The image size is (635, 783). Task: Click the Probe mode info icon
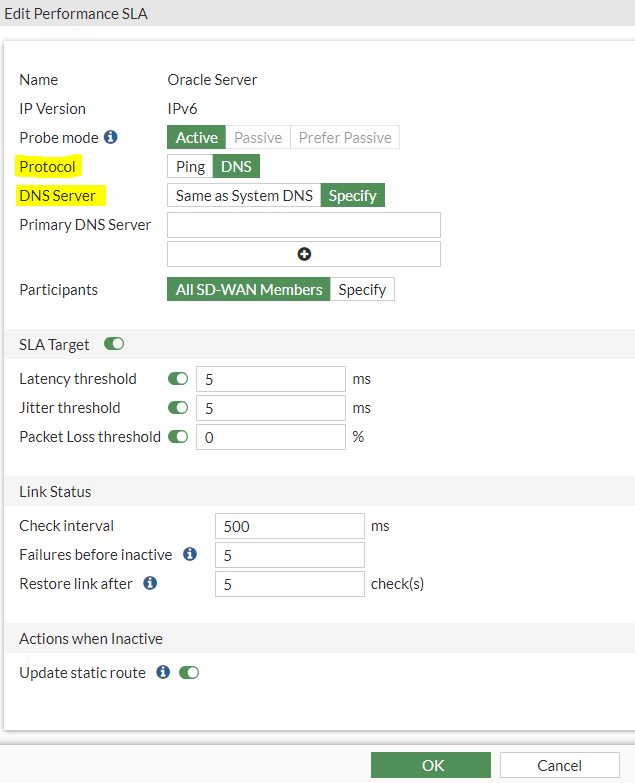pos(111,137)
